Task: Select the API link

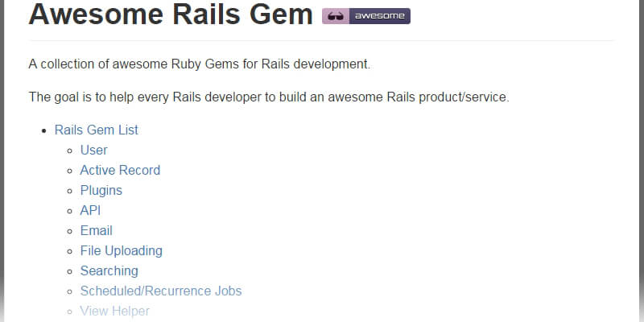Action: (90, 210)
